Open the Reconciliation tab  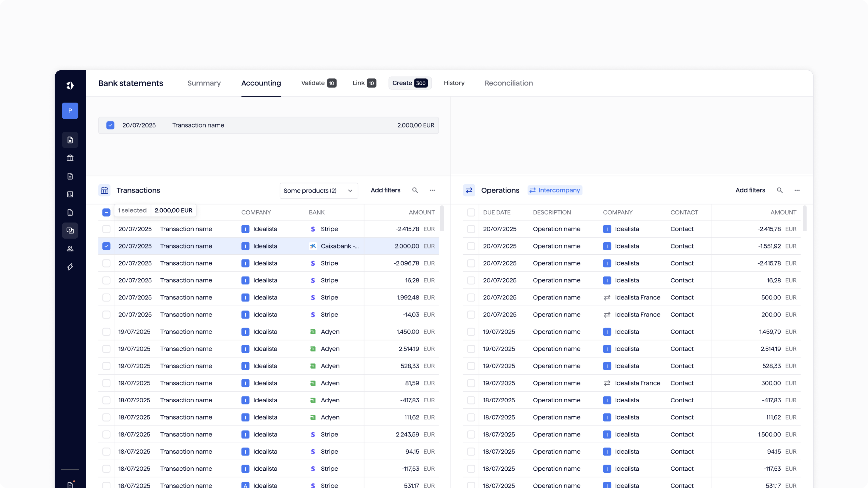click(x=508, y=83)
